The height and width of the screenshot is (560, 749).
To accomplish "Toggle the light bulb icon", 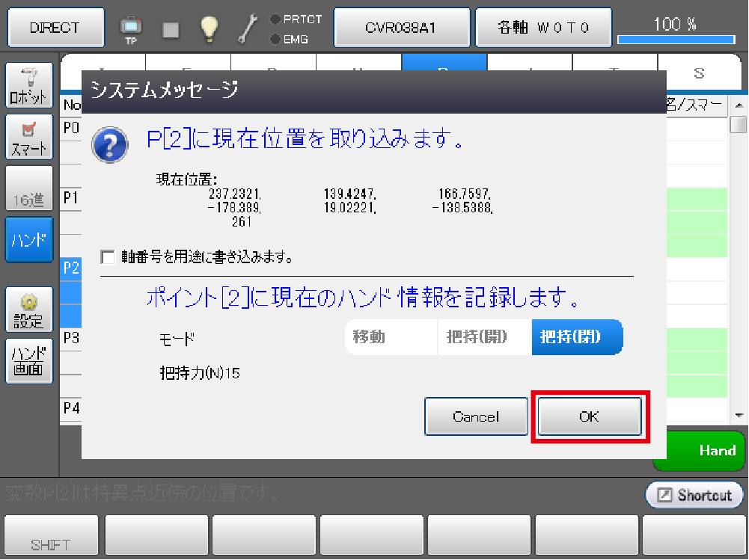I will (210, 28).
